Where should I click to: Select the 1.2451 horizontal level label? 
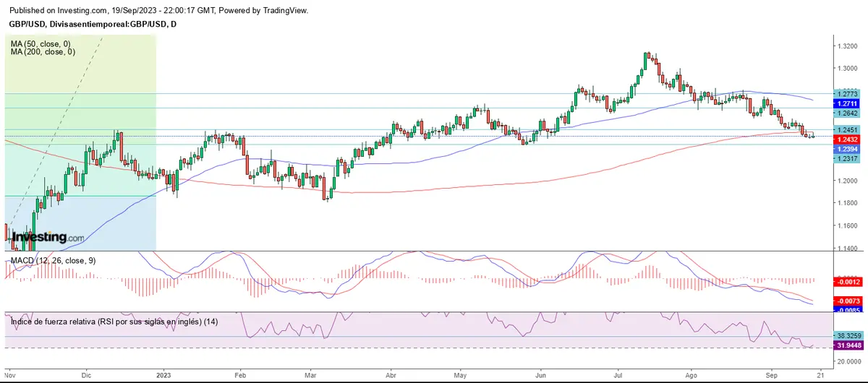(846, 130)
